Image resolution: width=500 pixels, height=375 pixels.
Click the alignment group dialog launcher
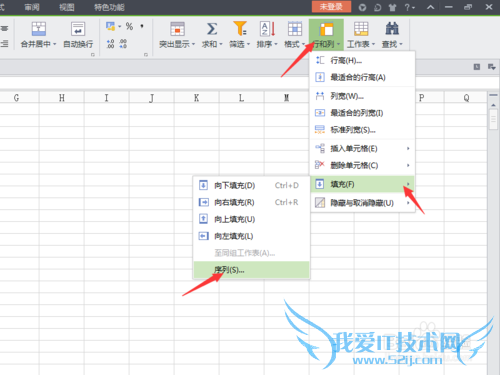[x=93, y=55]
